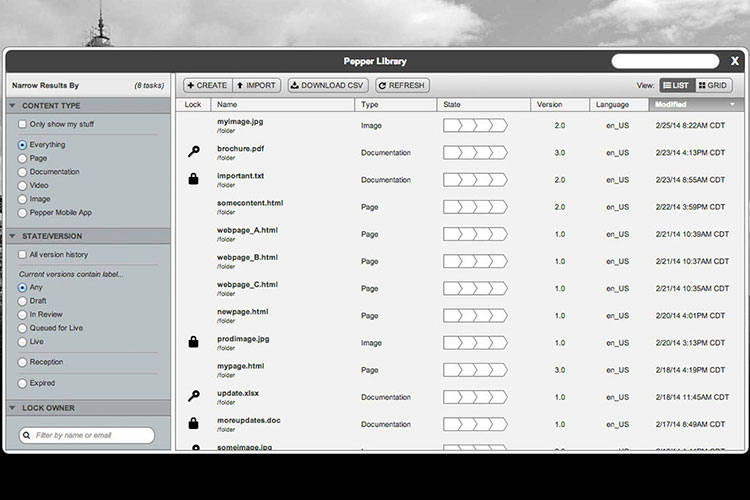Select the Any label radio
The width and height of the screenshot is (750, 500).
pos(22,288)
